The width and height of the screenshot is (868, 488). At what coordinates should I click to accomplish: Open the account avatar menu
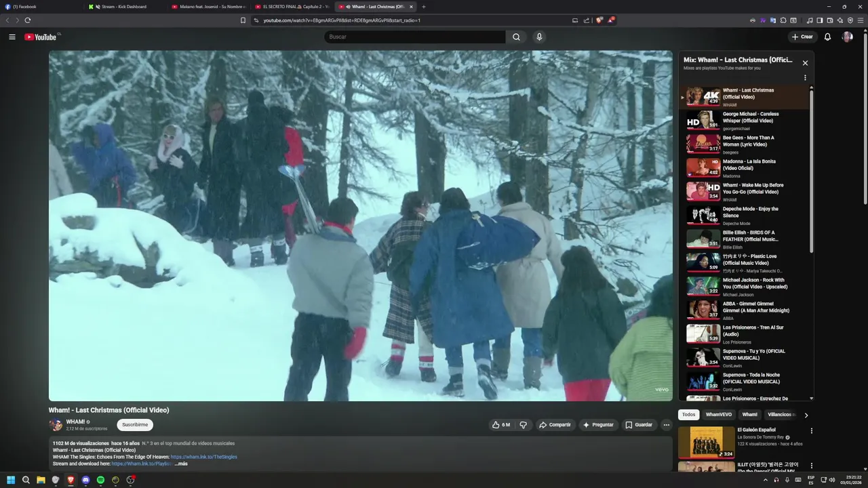(847, 37)
